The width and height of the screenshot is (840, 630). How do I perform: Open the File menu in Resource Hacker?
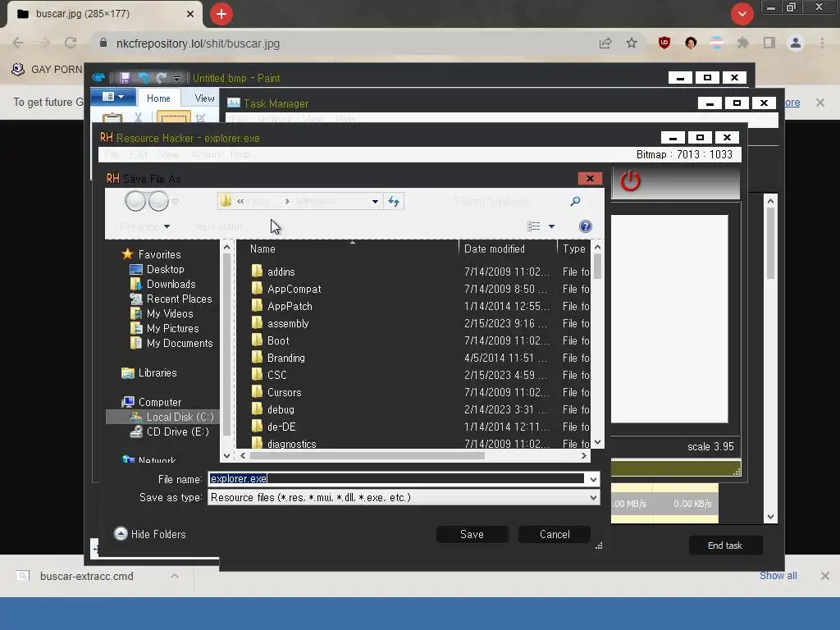[x=112, y=155]
